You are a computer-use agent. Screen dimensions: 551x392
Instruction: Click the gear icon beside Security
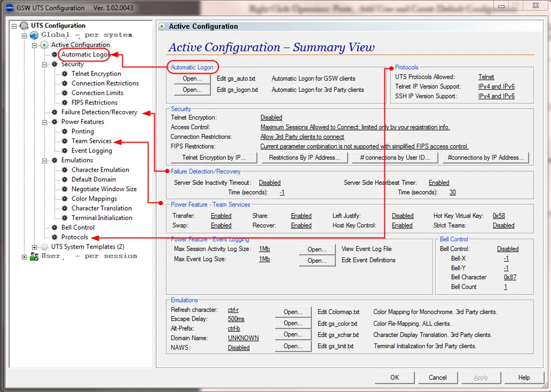pos(54,64)
